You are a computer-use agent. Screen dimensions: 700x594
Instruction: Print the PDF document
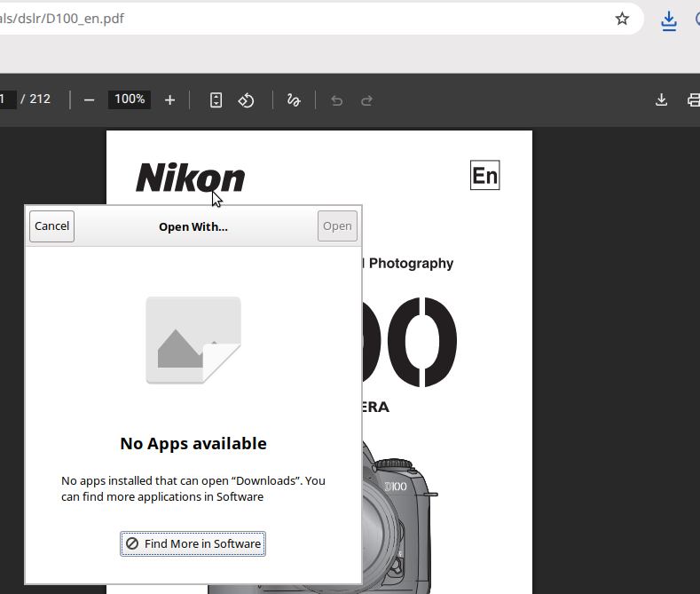coord(694,99)
